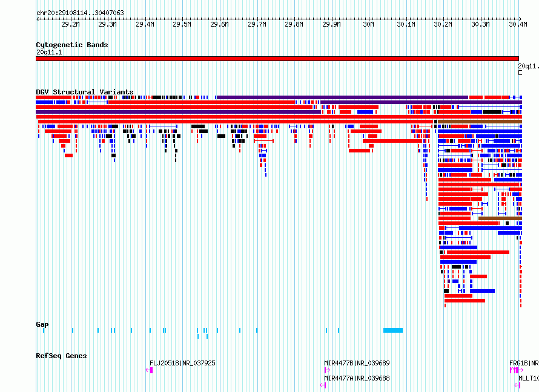
Task: Click the MIR4477B gene arrow glyph
Action: 327,370
